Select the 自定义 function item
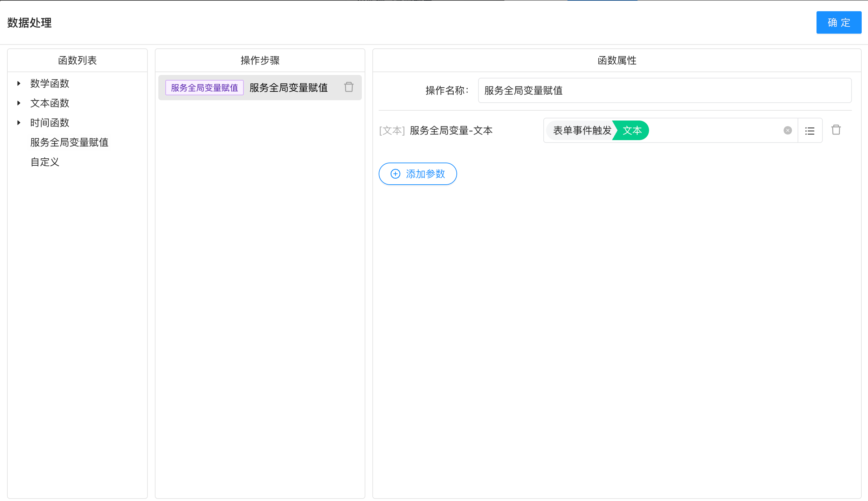868x501 pixels. pos(45,162)
